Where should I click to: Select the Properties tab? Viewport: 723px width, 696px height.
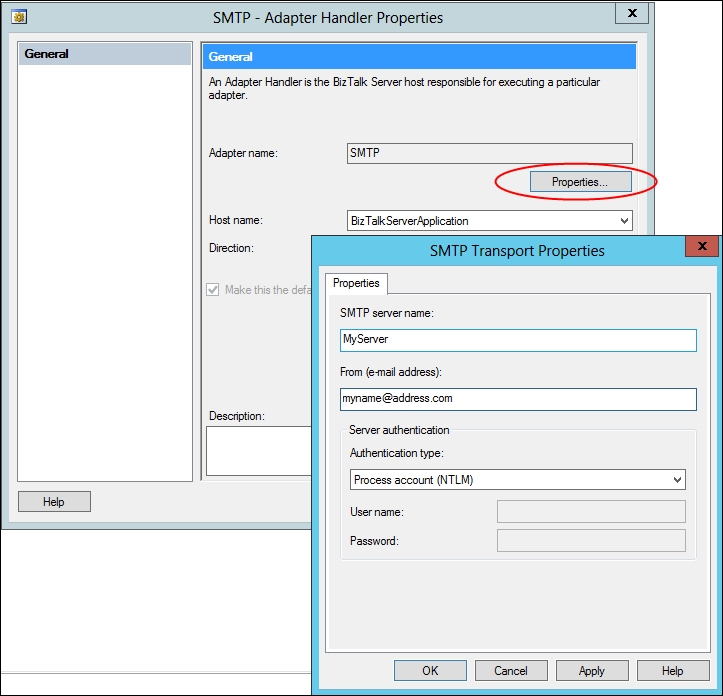point(356,283)
